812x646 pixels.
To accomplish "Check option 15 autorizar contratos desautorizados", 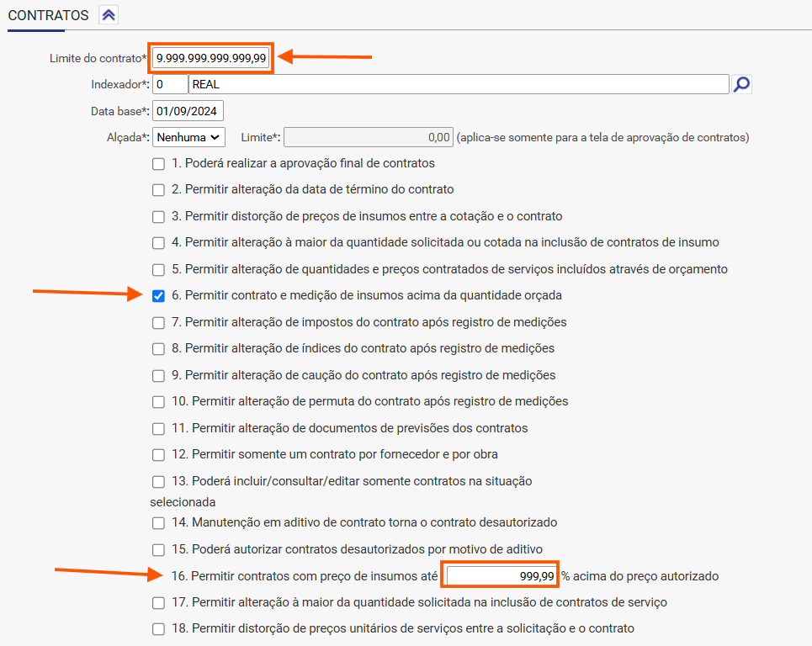I will click(158, 550).
